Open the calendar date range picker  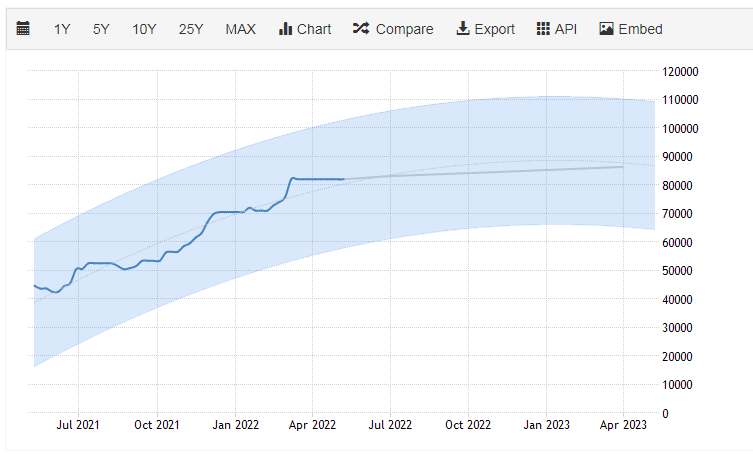point(24,29)
